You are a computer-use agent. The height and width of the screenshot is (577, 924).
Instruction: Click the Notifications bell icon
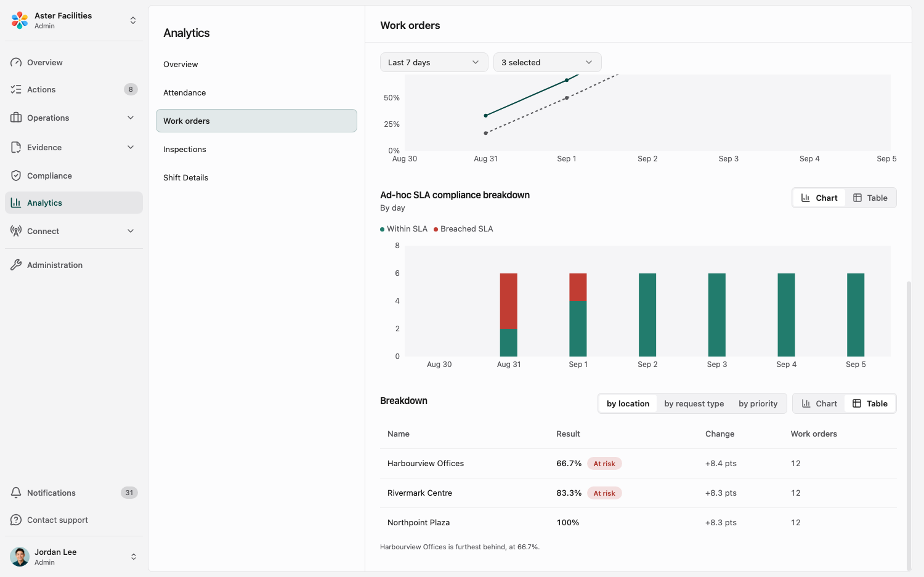[16, 493]
